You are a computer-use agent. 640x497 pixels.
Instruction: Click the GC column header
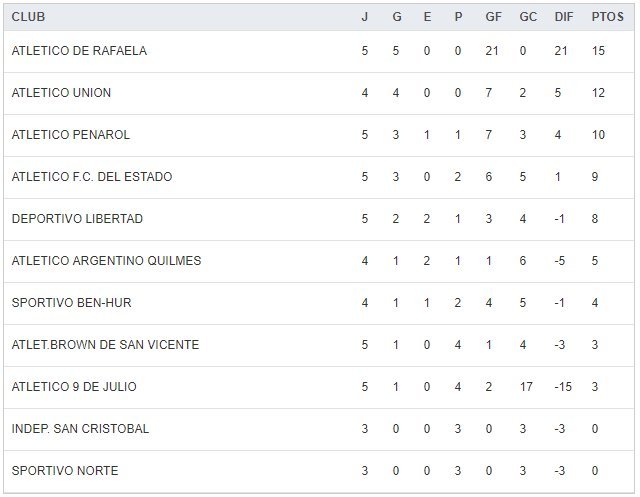pyautogui.click(x=528, y=17)
